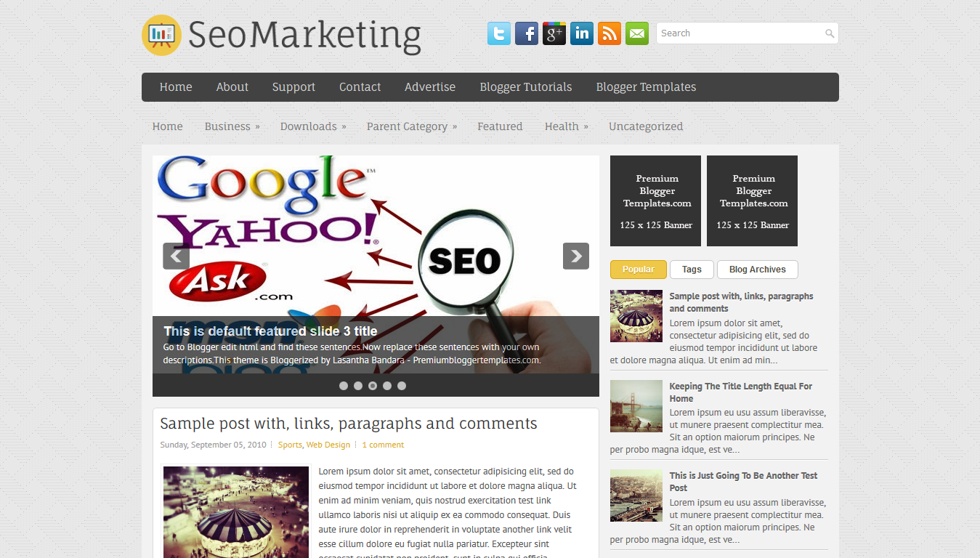Expand the Parent Category submenu
980x558 pixels.
412,126
